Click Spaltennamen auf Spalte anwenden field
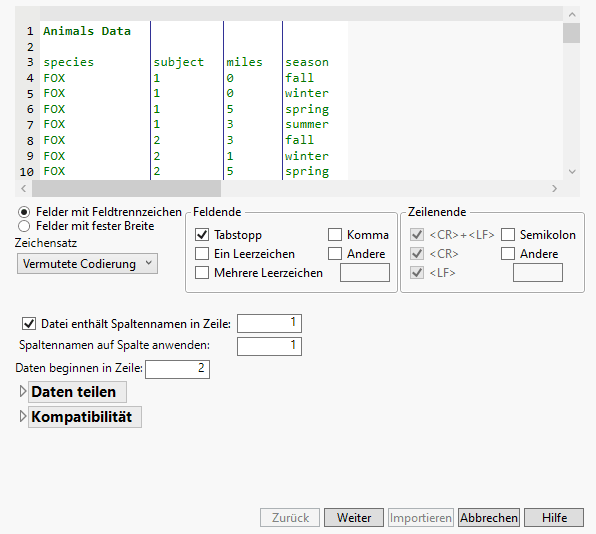 point(269,346)
